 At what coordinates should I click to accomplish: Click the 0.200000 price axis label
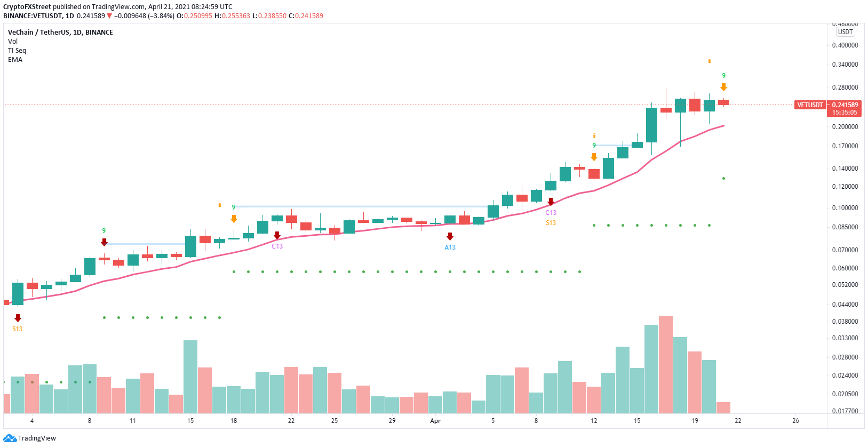pos(845,127)
